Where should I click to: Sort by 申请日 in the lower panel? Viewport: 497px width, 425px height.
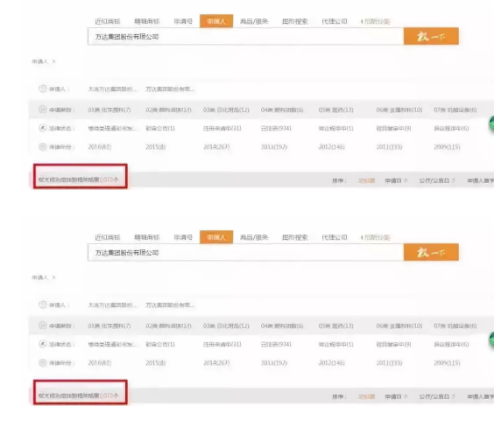pyautogui.click(x=396, y=397)
